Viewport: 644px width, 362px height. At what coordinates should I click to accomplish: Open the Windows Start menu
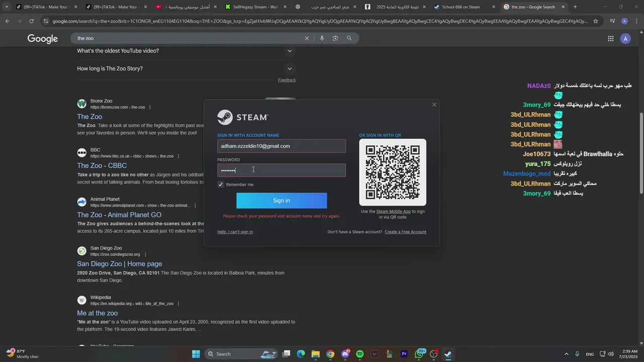click(x=196, y=354)
